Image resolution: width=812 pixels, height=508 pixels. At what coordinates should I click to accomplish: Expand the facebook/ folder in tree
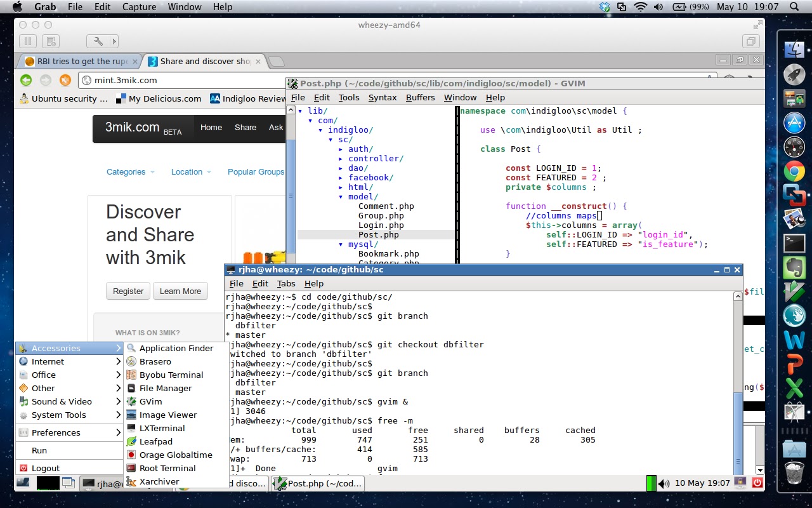pyautogui.click(x=341, y=178)
